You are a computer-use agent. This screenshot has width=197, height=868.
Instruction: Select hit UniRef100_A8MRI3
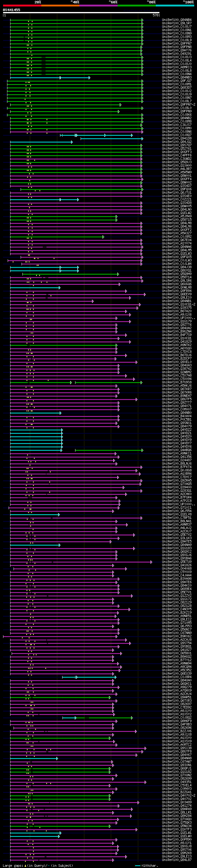[177, 67]
